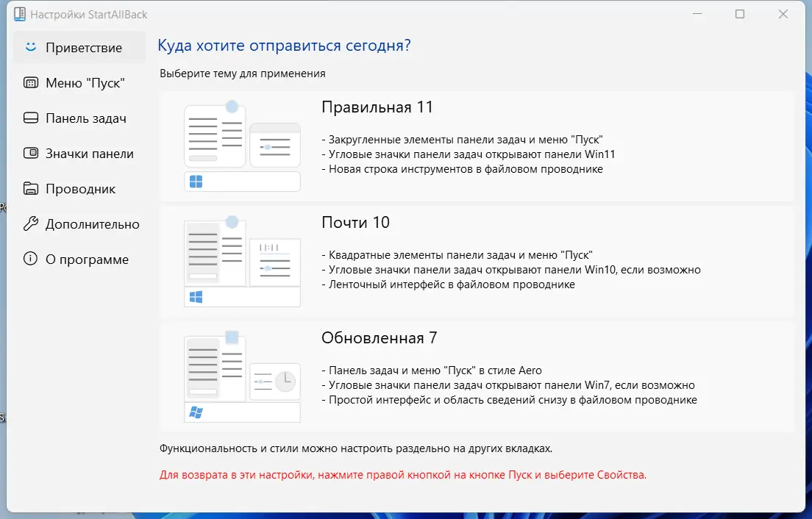Viewport: 812px width, 519px height.
Task: Click text "Ленточный интерфейс в файловом проводнике"
Action: (x=452, y=284)
